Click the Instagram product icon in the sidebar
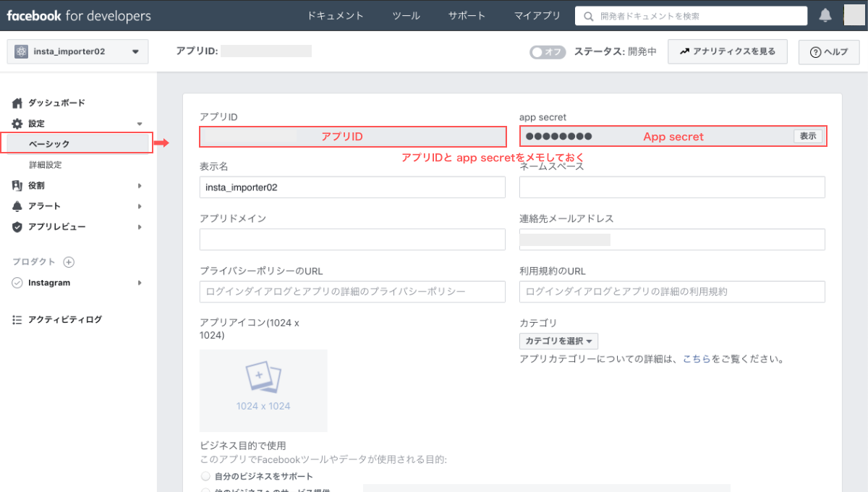Screen dimensions: 868x492 click(17, 282)
